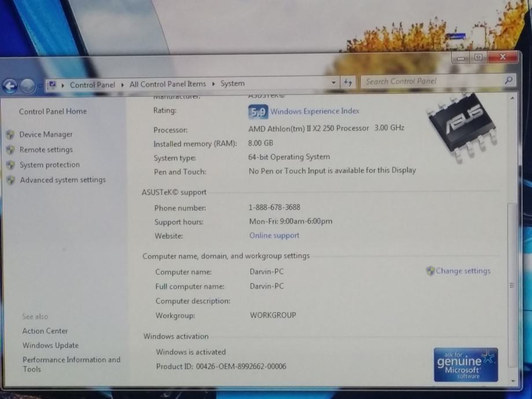
Task: Open Advanced system settings
Action: point(63,180)
